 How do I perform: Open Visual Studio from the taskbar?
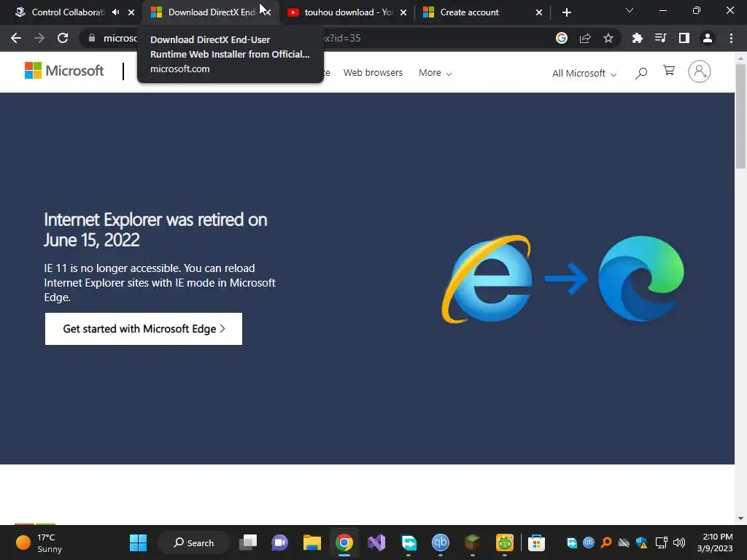click(x=376, y=542)
